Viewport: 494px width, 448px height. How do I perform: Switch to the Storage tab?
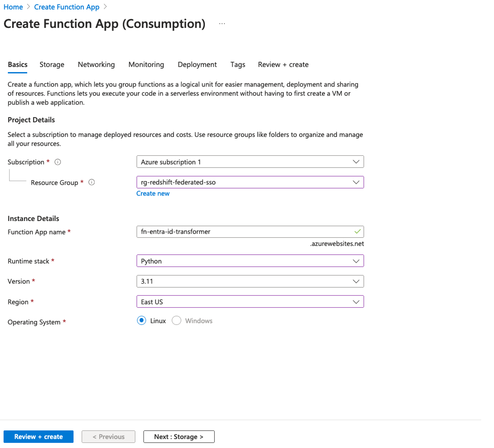point(52,65)
